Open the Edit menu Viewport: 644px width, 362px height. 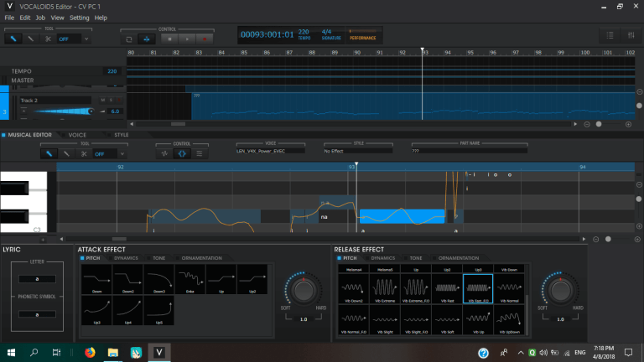point(24,18)
